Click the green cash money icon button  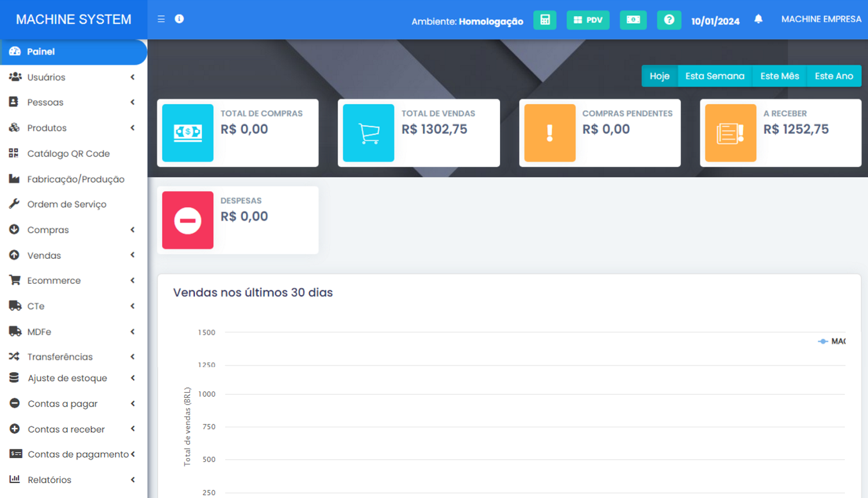click(x=633, y=20)
